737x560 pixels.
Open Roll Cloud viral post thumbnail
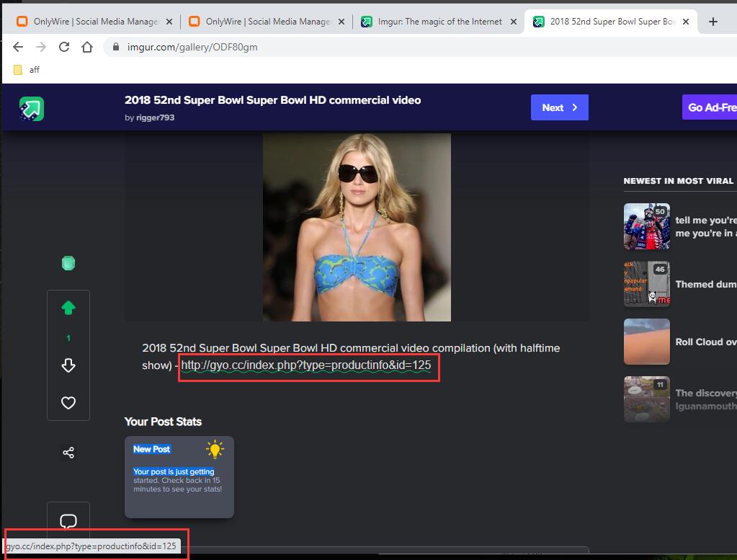646,342
